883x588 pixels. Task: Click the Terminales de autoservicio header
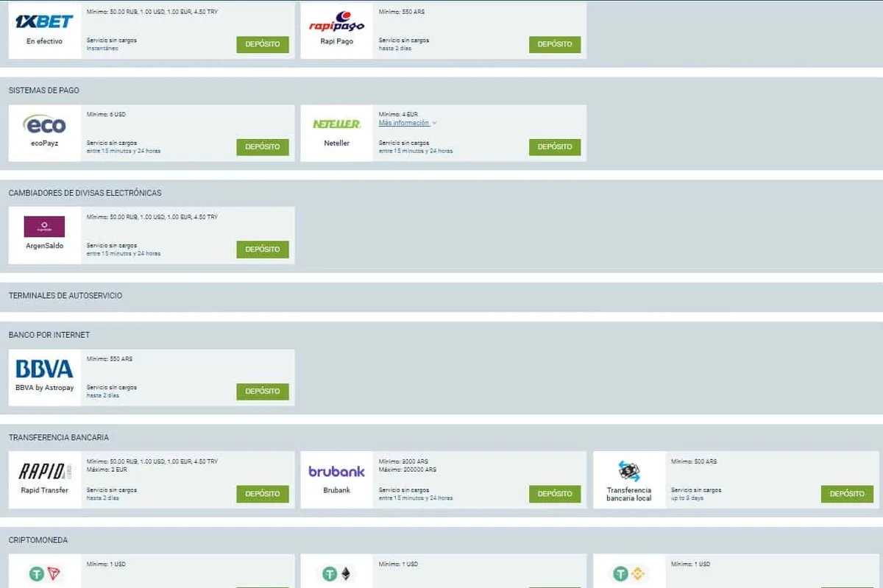(65, 295)
